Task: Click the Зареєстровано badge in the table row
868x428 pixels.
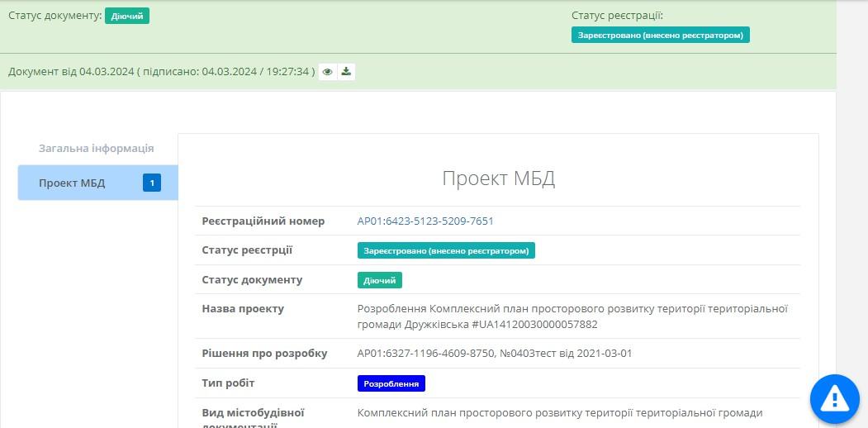Action: (x=446, y=250)
